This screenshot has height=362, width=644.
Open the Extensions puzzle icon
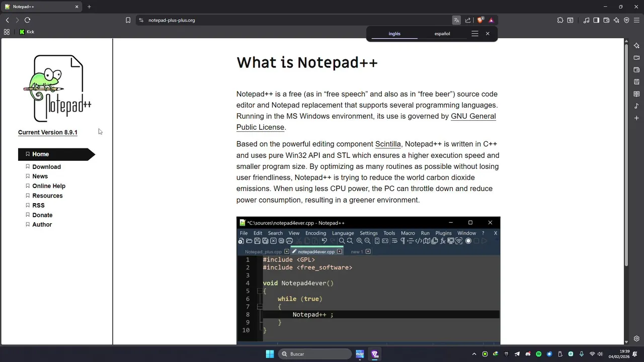point(560,20)
